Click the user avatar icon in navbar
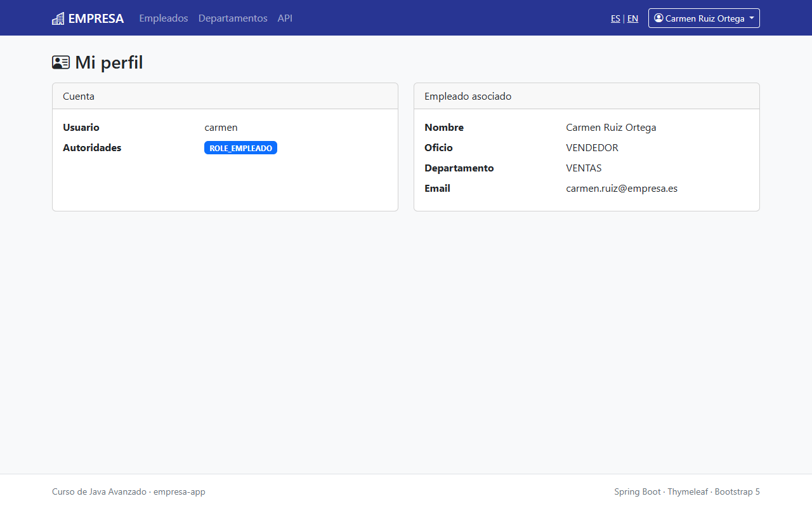This screenshot has height=508, width=812. tap(658, 18)
